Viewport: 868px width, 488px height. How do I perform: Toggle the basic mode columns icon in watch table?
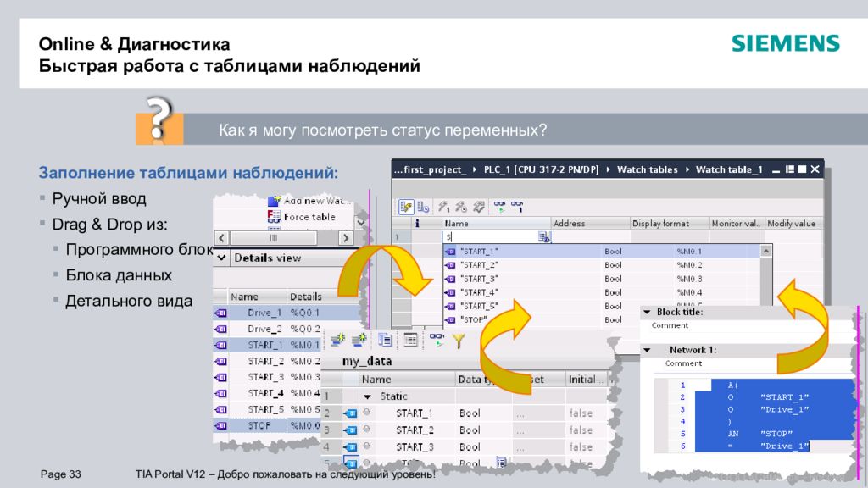(406, 206)
